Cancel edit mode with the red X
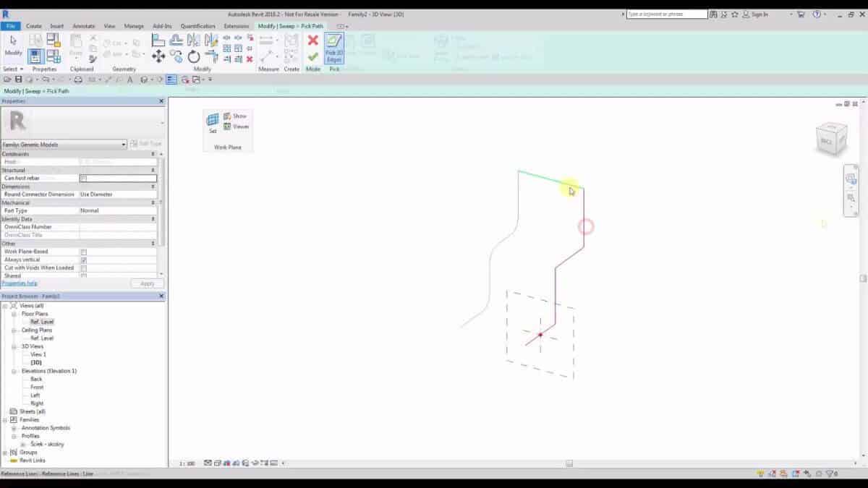This screenshot has width=868, height=488. (x=312, y=40)
